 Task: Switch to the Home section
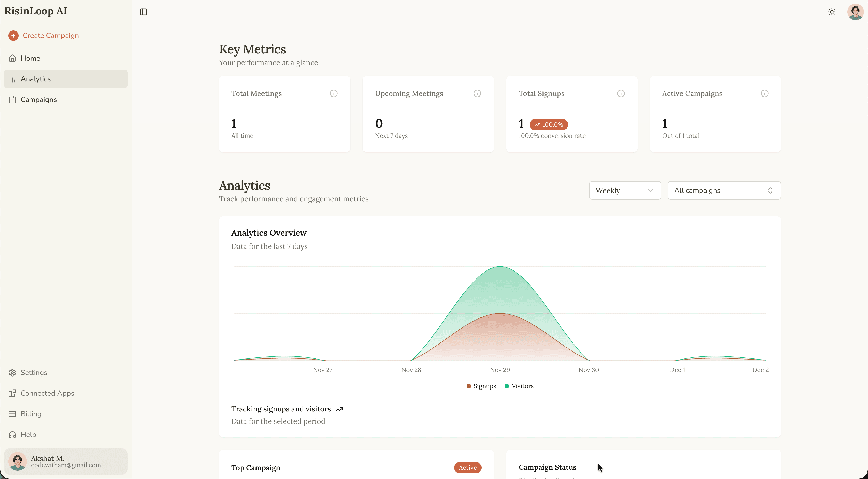tap(31, 58)
